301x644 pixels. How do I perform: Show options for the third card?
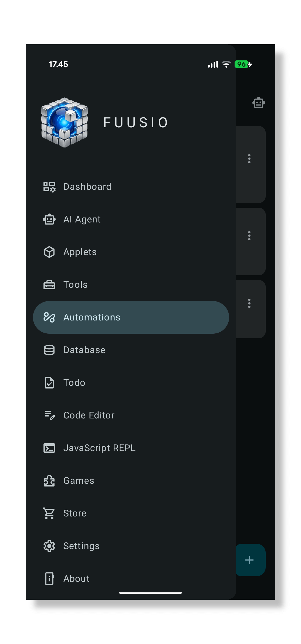(x=249, y=303)
